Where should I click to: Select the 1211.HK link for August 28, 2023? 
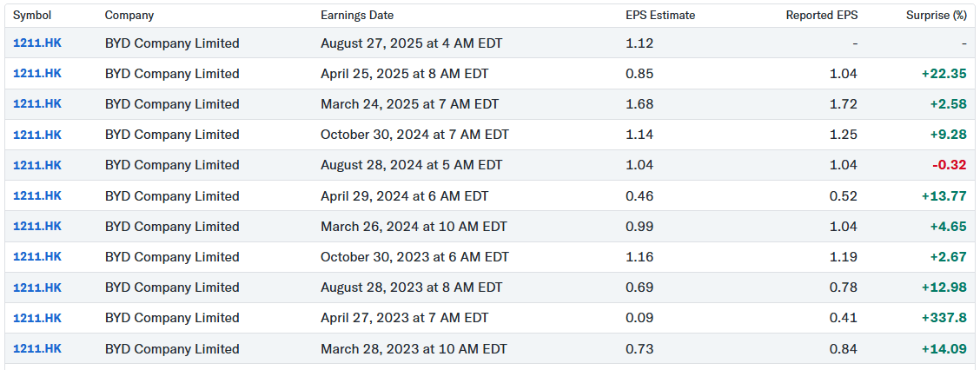click(36, 287)
